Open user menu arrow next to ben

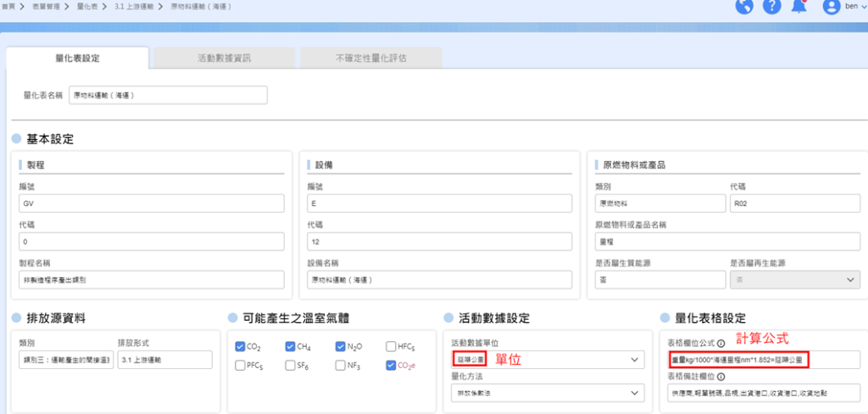click(863, 7)
